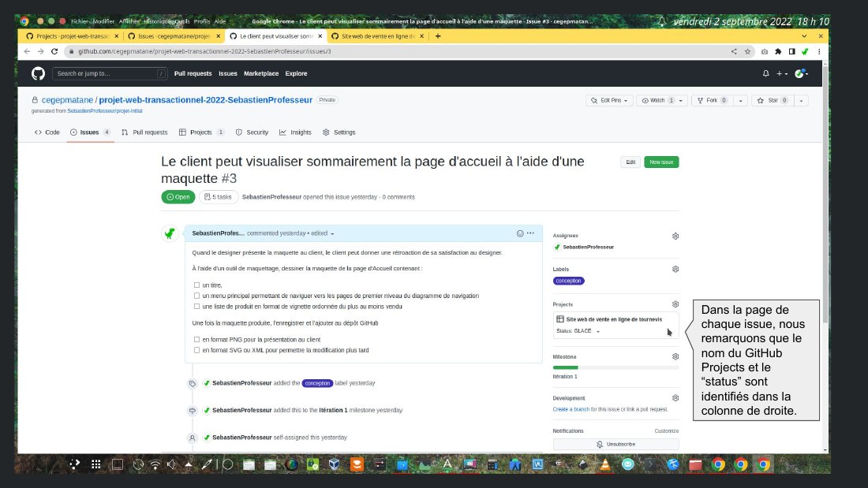Click the GitHub Octocat home logo
Viewport: 868px width, 488px height.
click(38, 73)
